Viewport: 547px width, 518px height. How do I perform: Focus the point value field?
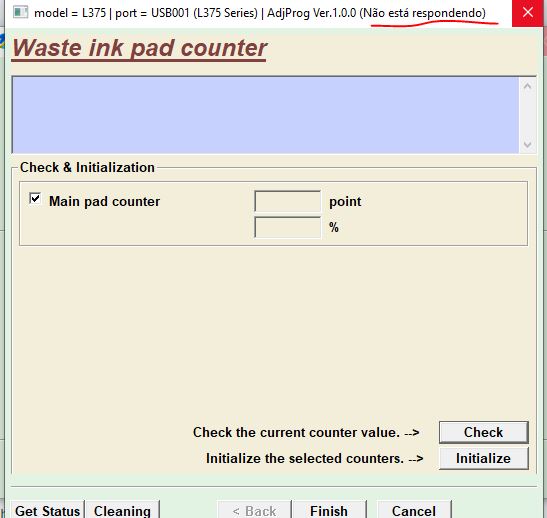pyautogui.click(x=287, y=201)
